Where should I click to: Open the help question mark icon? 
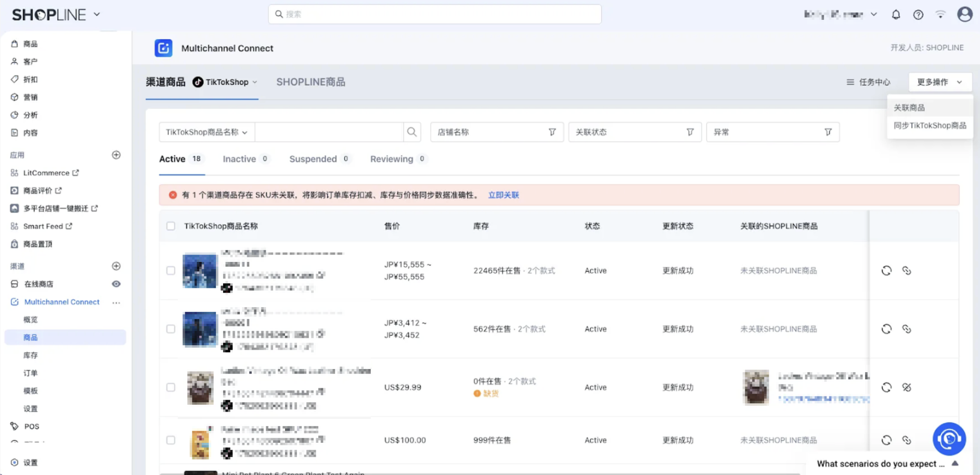[x=918, y=15]
